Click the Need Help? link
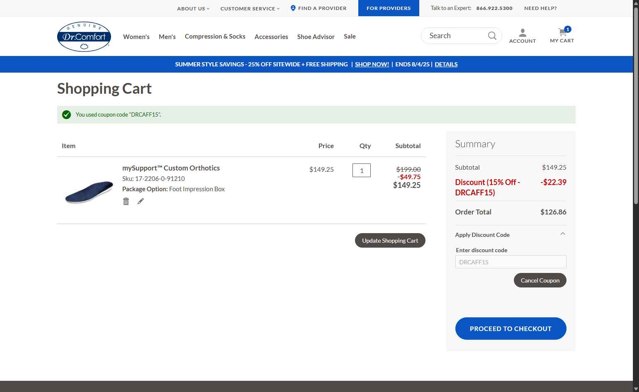Viewport: 639px width, 392px height. tap(540, 8)
